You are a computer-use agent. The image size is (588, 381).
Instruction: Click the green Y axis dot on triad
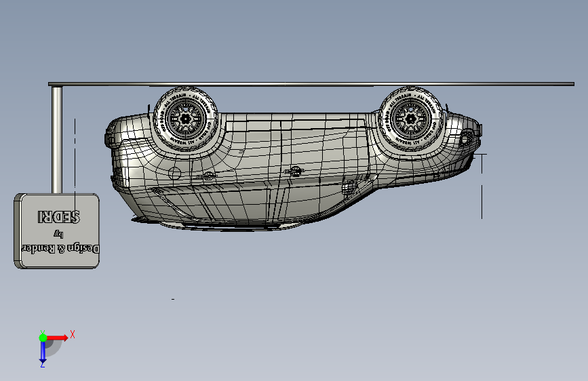tap(43, 338)
